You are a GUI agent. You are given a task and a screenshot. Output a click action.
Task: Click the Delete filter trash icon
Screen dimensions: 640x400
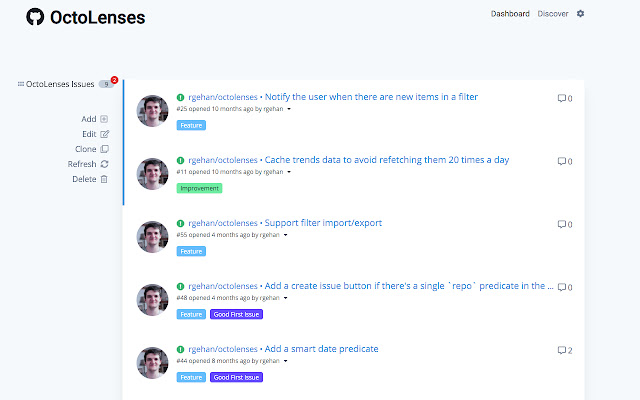pos(104,179)
